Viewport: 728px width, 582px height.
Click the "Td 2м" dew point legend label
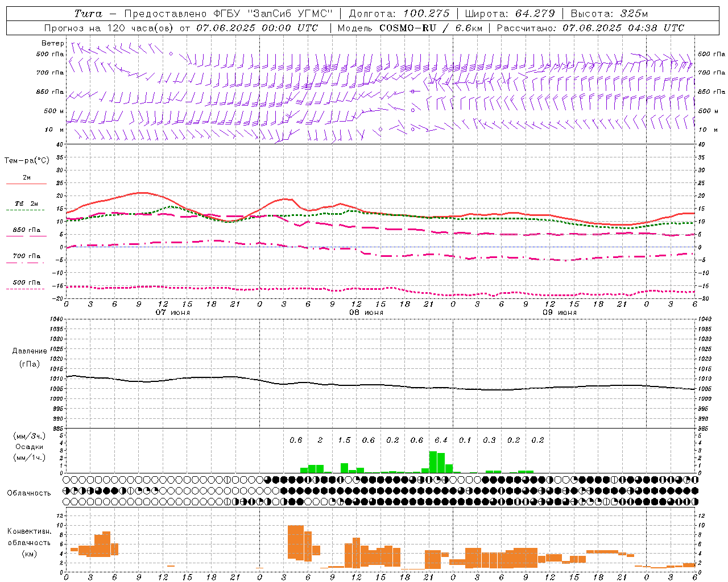tap(27, 203)
